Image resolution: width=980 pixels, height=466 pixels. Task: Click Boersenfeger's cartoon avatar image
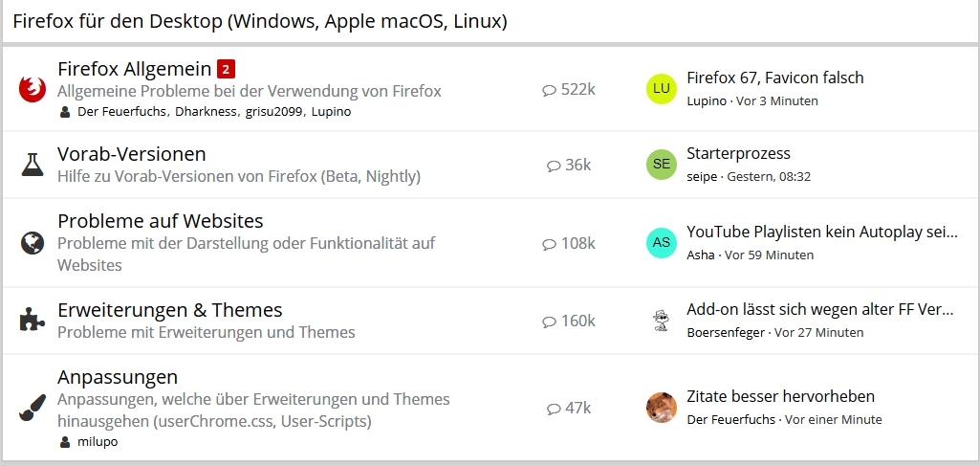pyautogui.click(x=662, y=321)
